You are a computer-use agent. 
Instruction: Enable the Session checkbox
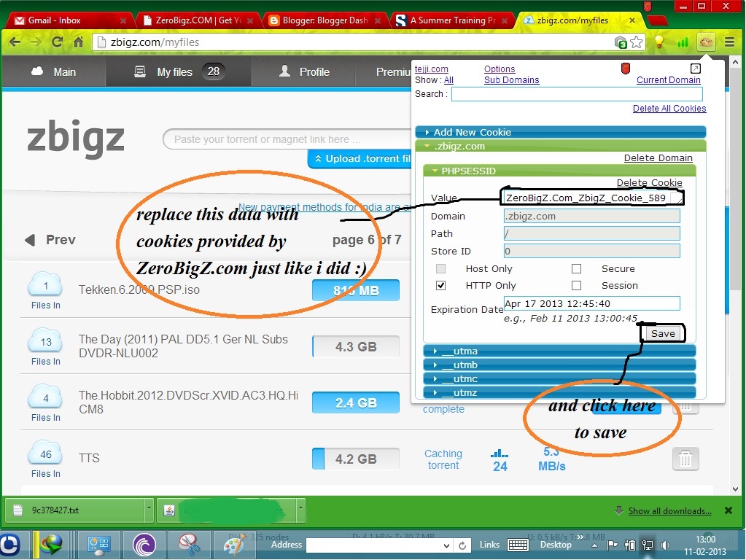[576, 286]
